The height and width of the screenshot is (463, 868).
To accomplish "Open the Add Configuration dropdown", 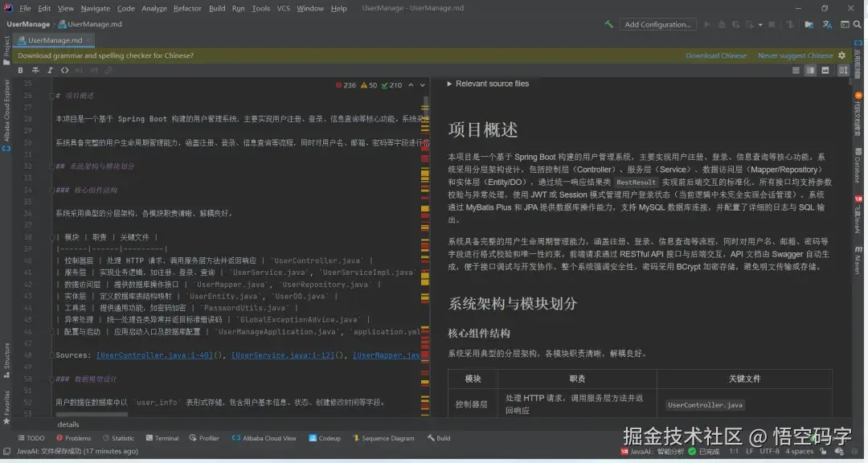I will pyautogui.click(x=657, y=25).
